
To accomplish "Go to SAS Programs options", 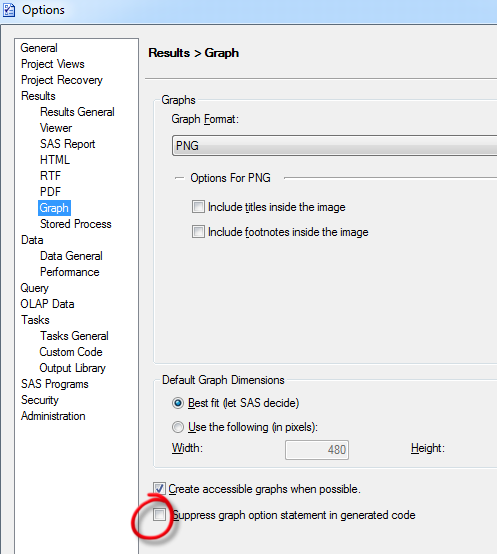I will point(55,384).
